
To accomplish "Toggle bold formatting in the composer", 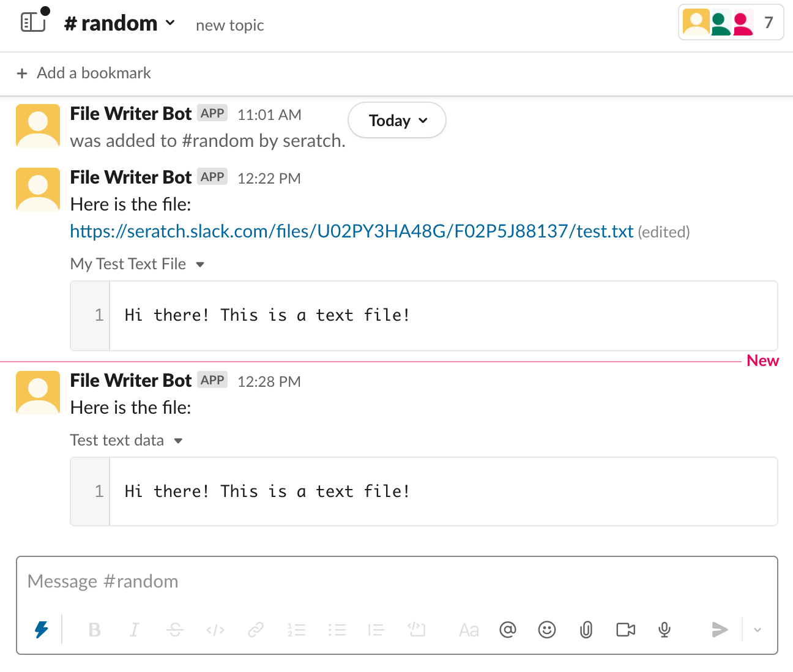I will point(94,629).
